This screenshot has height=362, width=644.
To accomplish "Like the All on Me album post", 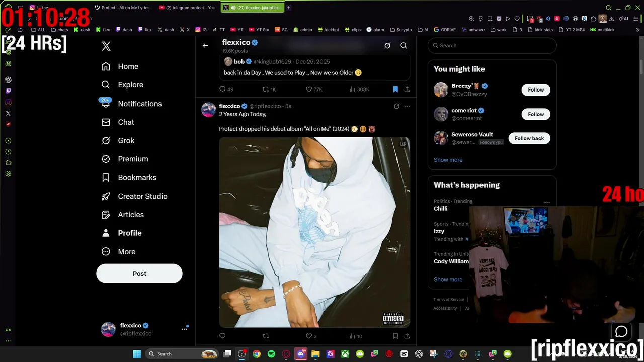I will 311,336.
